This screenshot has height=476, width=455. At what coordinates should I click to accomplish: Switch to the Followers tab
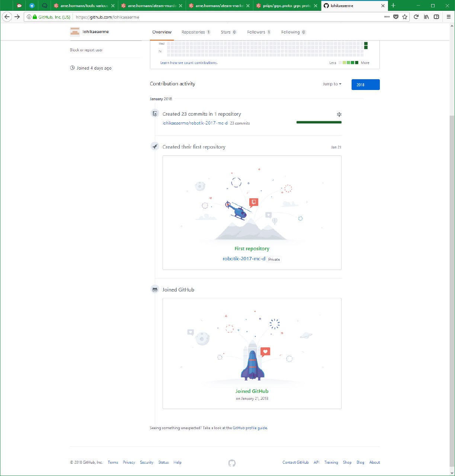259,32
